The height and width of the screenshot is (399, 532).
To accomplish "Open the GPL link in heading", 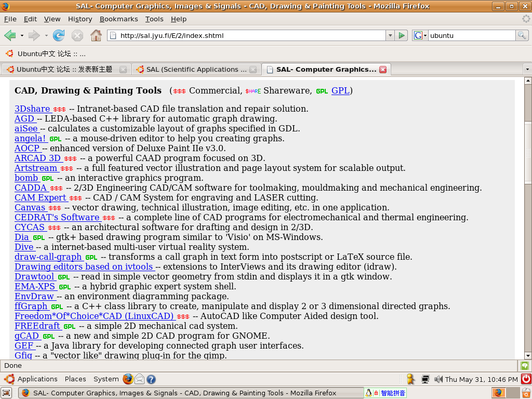I will click(x=340, y=90).
